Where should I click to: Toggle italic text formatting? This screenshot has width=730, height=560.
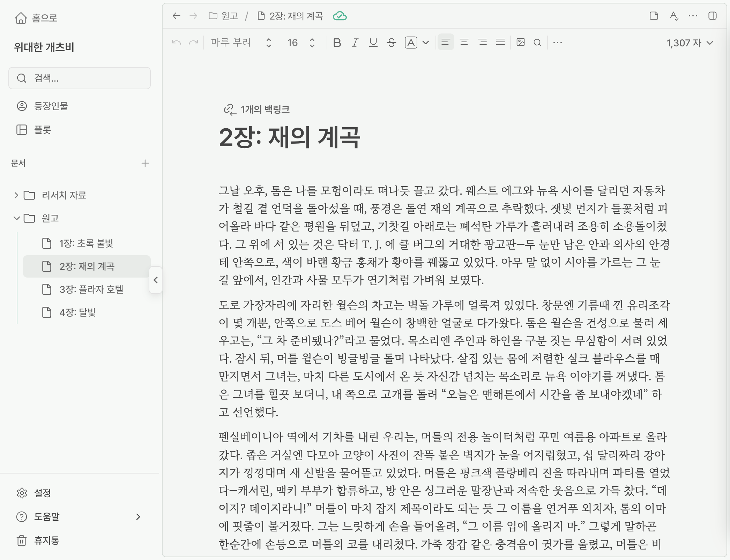coord(355,43)
